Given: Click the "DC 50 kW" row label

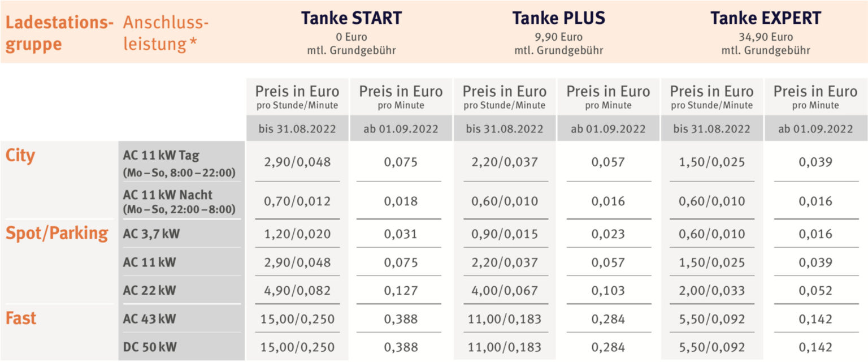Looking at the screenshot, I should coord(149,347).
